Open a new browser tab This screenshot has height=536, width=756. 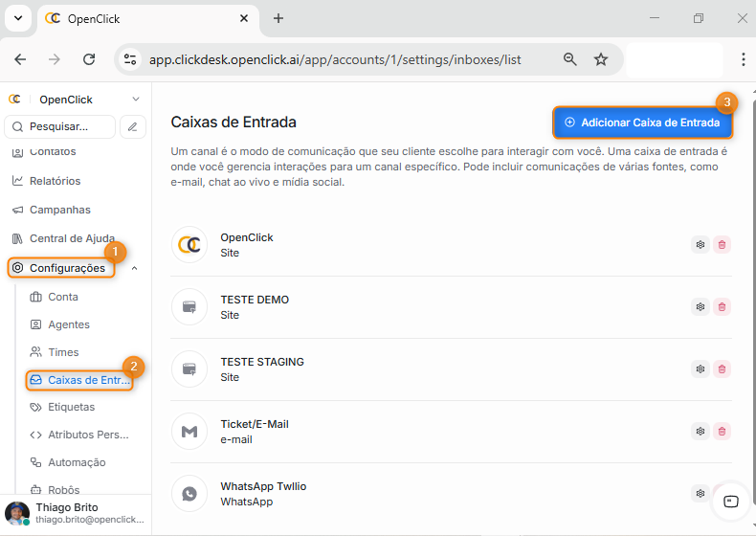pyautogui.click(x=278, y=18)
